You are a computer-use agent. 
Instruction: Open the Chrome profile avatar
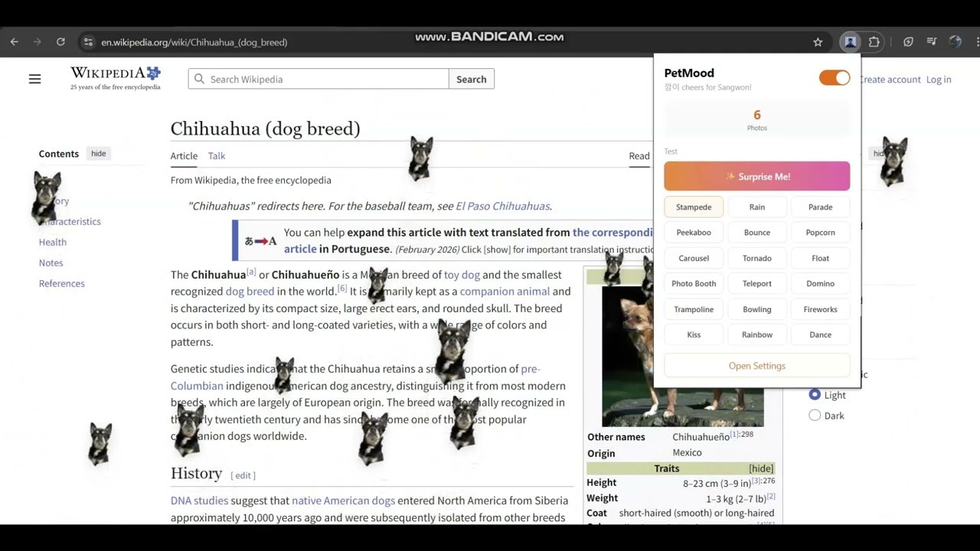[x=955, y=42]
